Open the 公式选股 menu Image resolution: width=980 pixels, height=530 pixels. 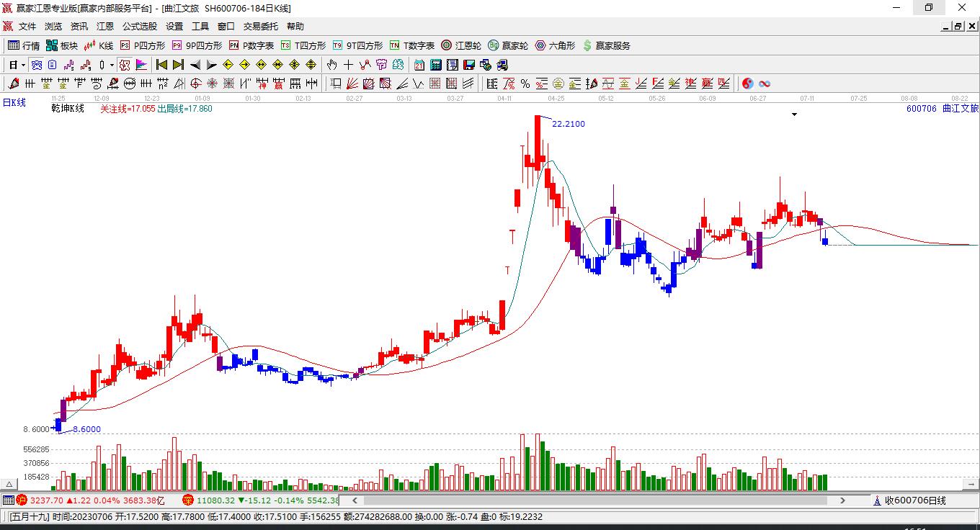point(140,27)
